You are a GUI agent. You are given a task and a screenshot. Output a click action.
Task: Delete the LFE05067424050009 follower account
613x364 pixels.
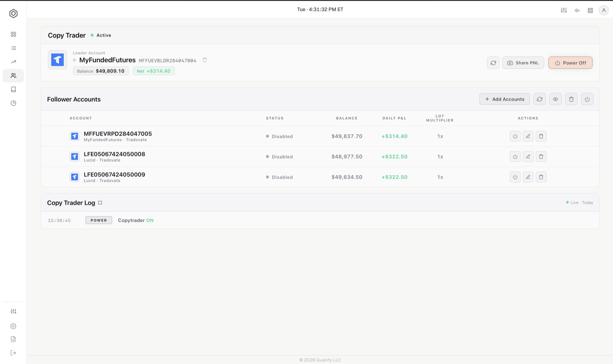541,177
